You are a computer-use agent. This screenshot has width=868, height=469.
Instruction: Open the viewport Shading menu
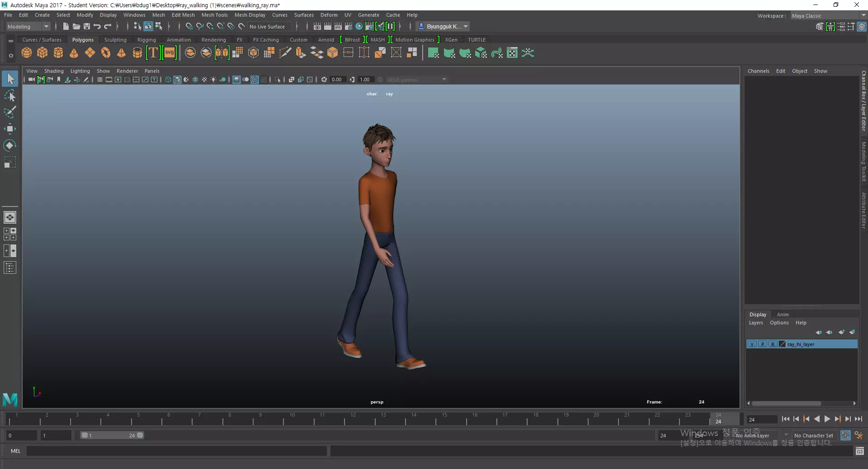point(54,71)
